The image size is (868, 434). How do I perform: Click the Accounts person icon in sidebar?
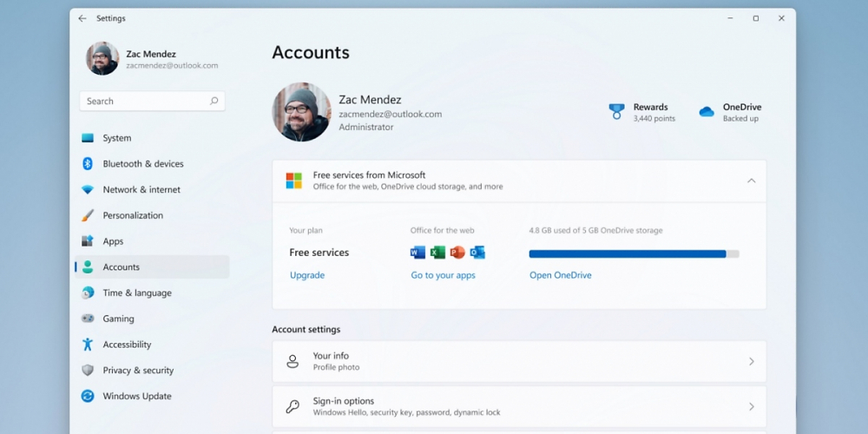coord(88,266)
